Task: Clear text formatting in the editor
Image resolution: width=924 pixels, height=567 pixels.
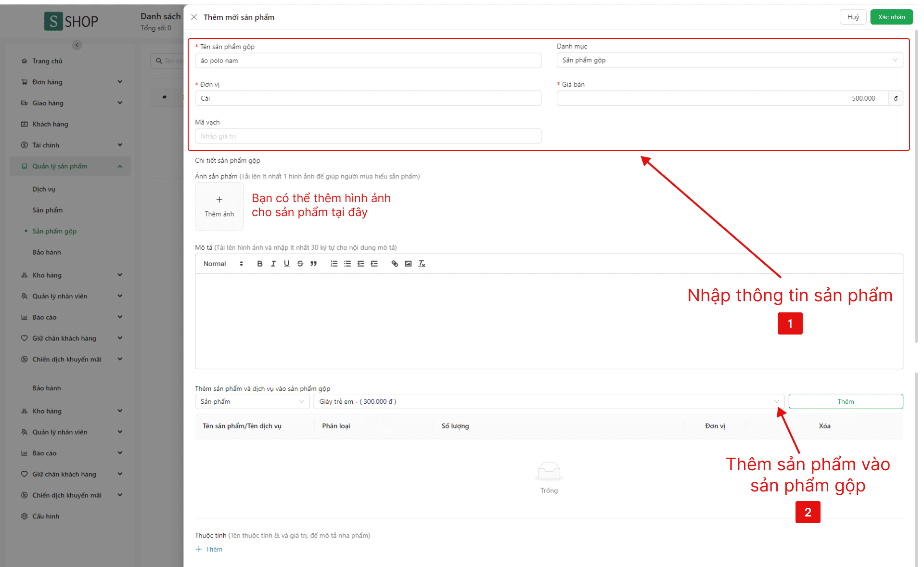Action: click(x=422, y=264)
